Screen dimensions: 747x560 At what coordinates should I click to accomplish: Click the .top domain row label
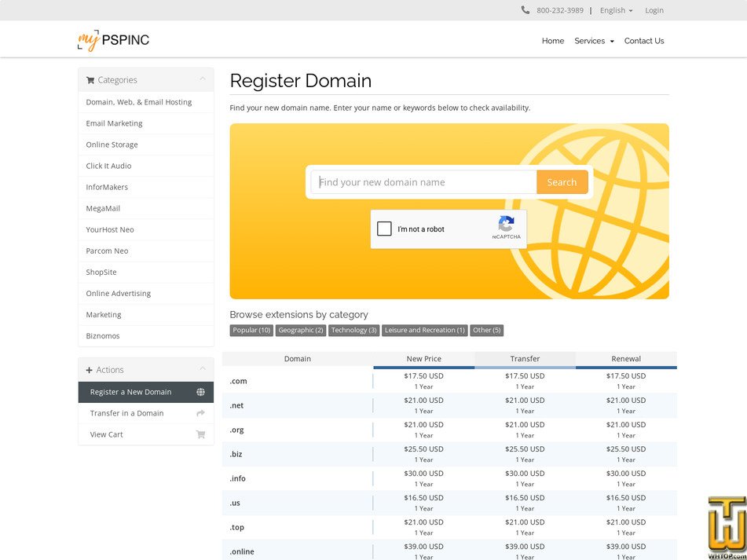236,527
